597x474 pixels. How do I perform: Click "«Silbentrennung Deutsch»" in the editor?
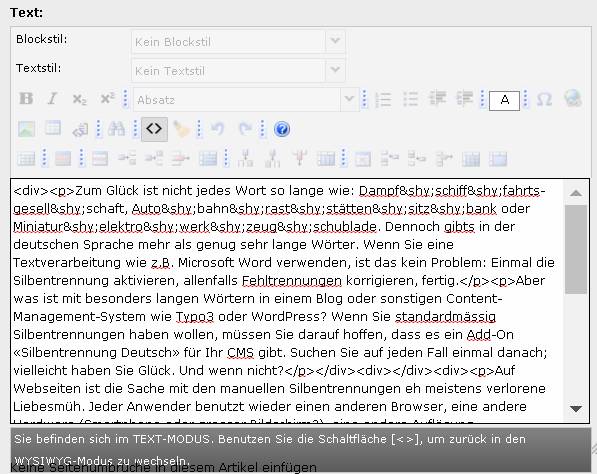(96, 353)
